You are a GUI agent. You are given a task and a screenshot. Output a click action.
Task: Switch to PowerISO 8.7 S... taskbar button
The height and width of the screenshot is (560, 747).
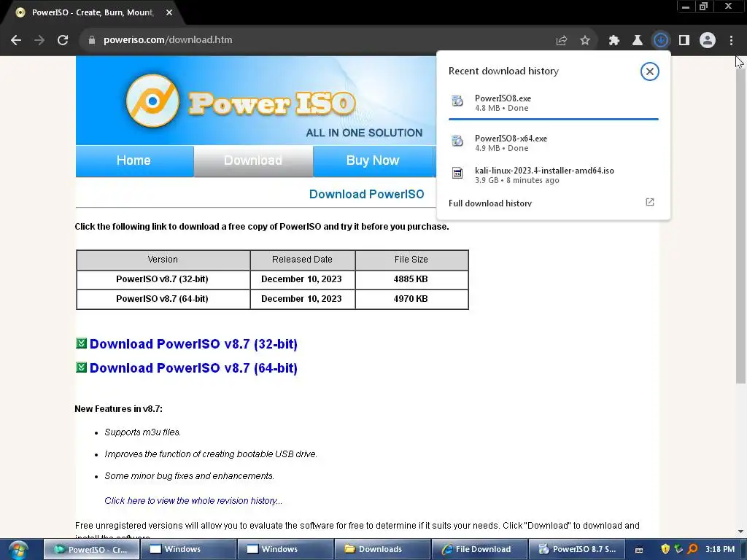(577, 550)
